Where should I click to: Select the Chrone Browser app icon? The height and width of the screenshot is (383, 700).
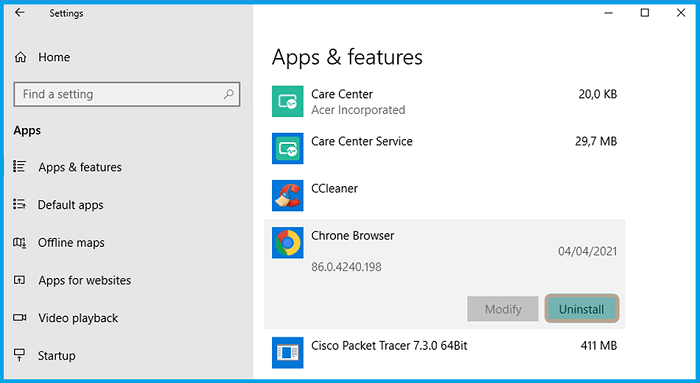288,243
